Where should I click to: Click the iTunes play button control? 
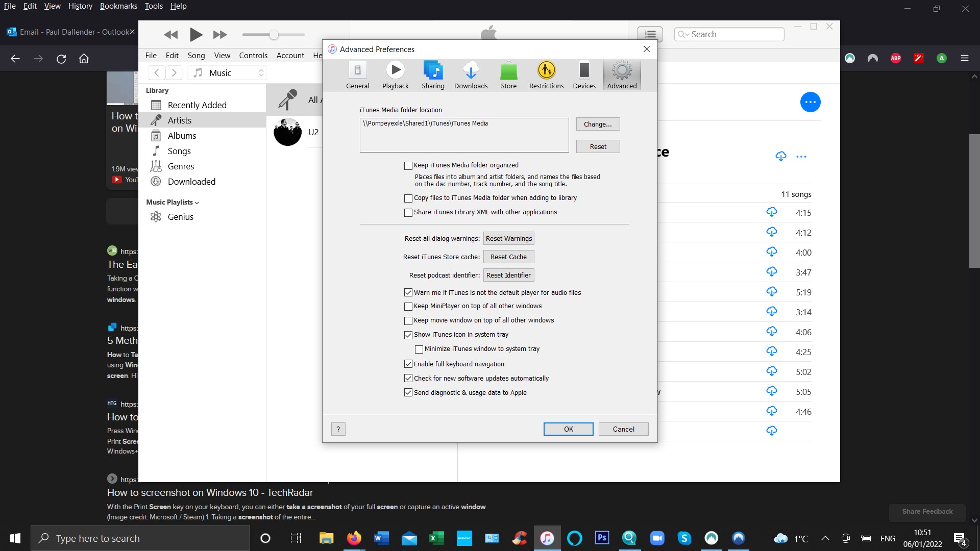195,35
